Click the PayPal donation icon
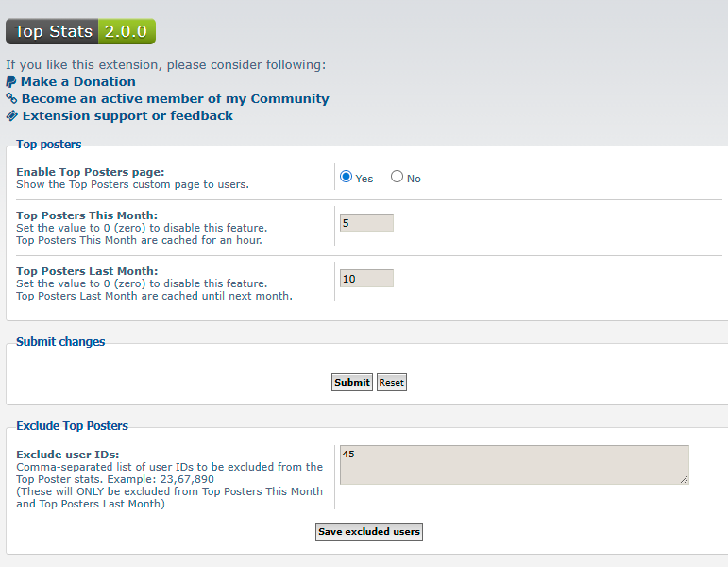 click(x=11, y=82)
